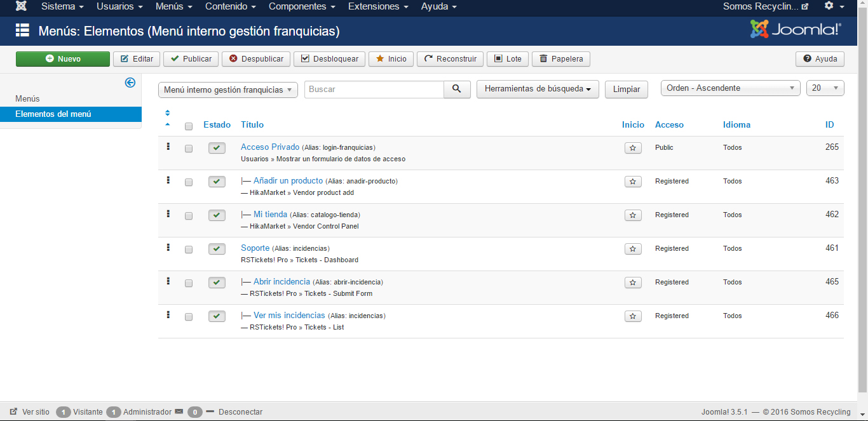
Task: Expand the Orden - Ascendente sort dropdown
Action: [730, 88]
